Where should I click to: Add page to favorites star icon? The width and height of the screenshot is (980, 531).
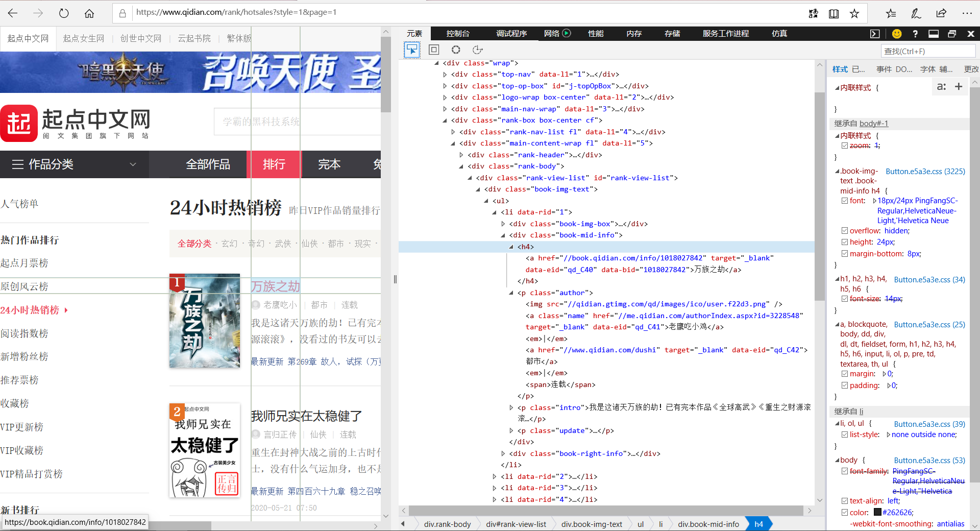[854, 14]
